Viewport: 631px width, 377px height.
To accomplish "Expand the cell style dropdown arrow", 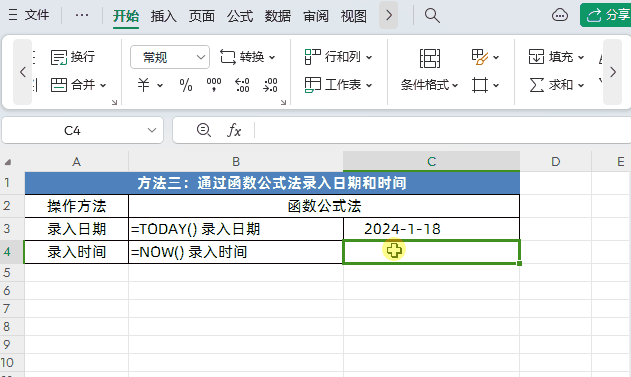I will (496, 85).
